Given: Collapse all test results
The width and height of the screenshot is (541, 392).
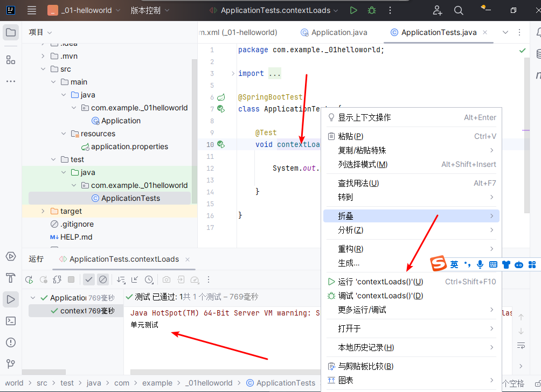Looking at the screenshot, I should point(135,279).
